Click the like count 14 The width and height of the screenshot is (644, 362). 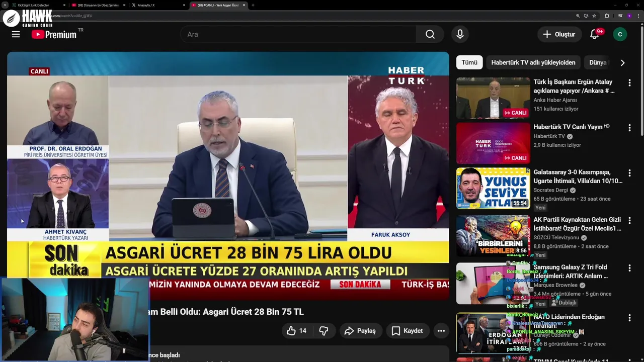(x=302, y=330)
